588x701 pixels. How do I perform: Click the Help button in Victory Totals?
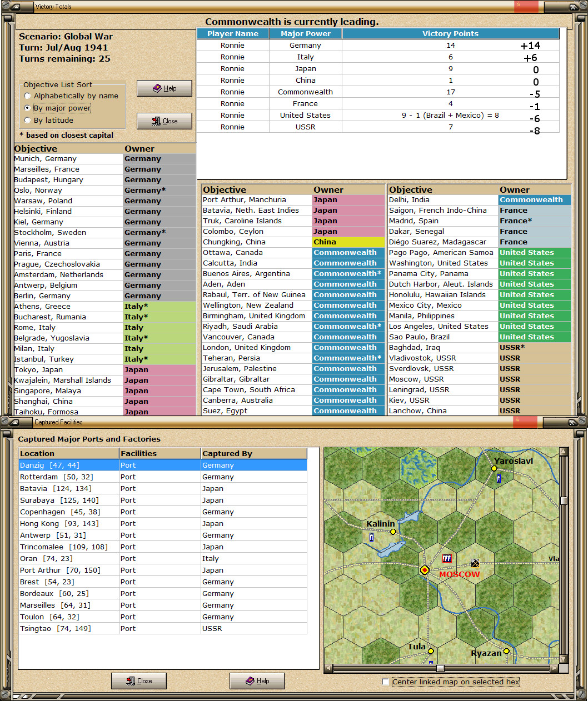pos(164,88)
